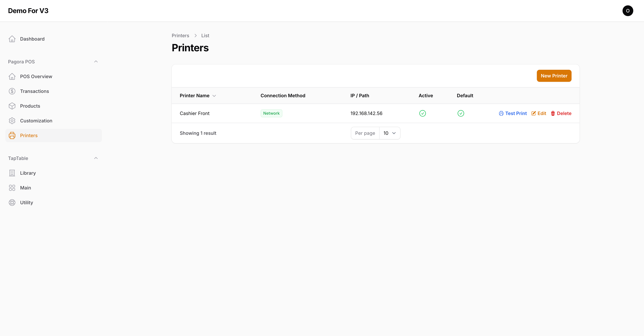Select the Transactions dollar icon
The width and height of the screenshot is (644, 336).
click(x=12, y=91)
